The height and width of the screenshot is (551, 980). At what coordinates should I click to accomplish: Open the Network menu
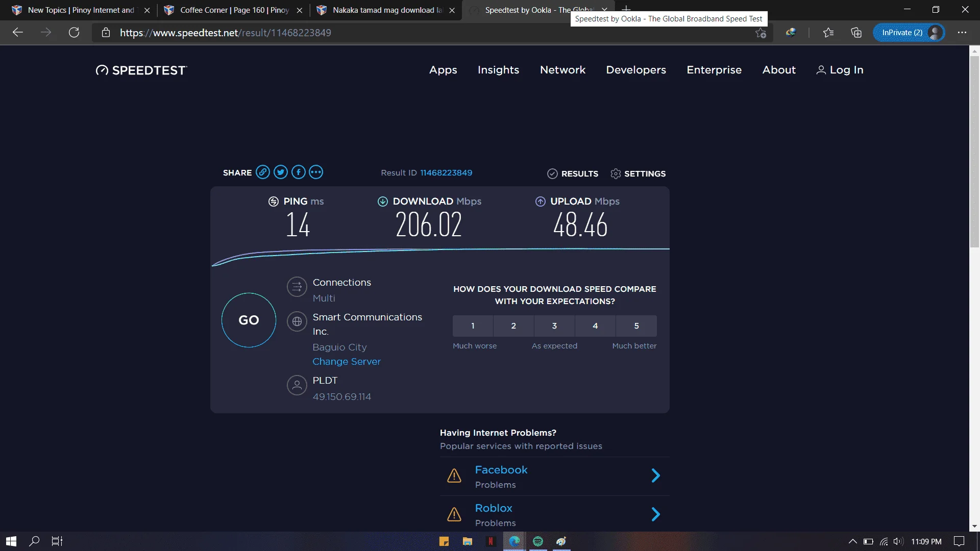click(562, 70)
